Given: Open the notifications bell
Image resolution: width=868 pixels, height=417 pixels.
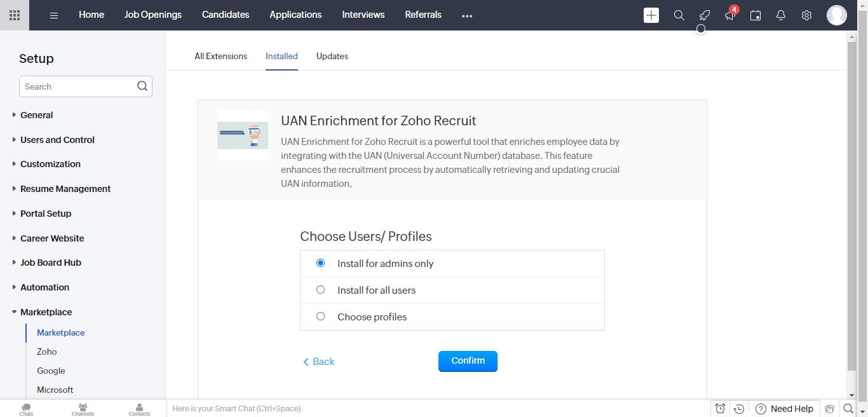Looking at the screenshot, I should pos(781,15).
